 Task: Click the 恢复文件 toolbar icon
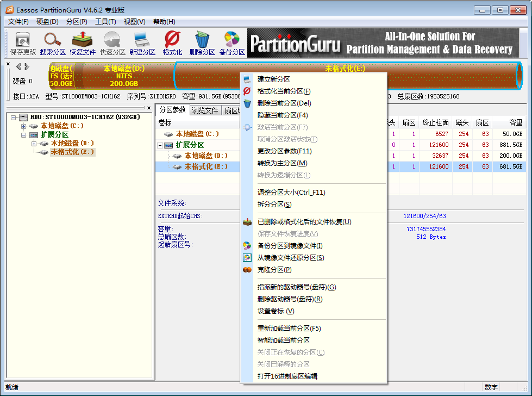pos(83,44)
